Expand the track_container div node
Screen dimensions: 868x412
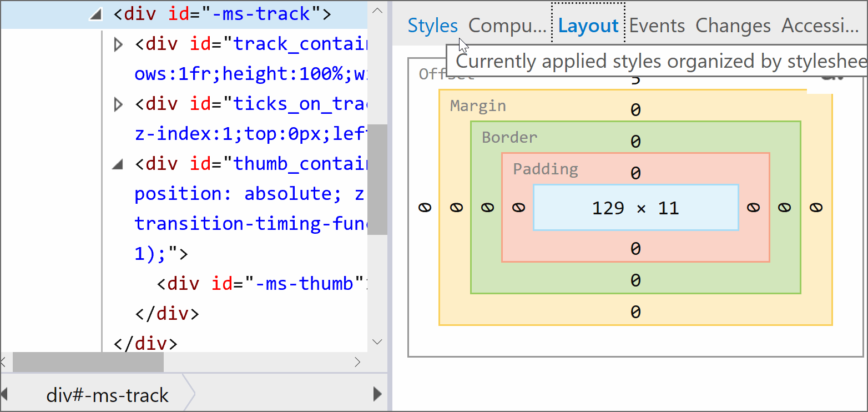pyautogui.click(x=118, y=44)
